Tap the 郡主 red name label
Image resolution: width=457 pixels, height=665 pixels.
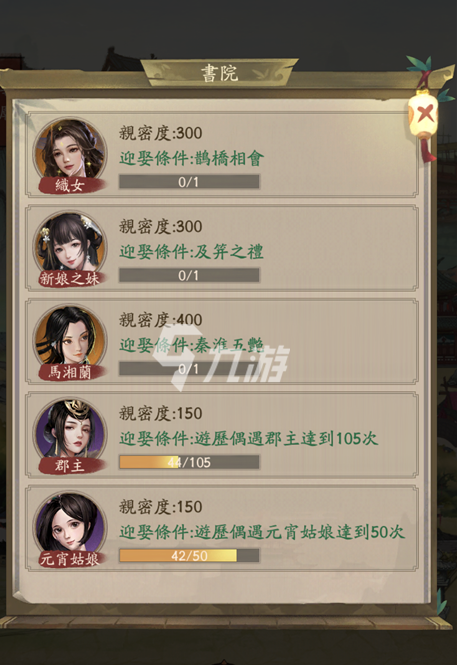coord(70,466)
